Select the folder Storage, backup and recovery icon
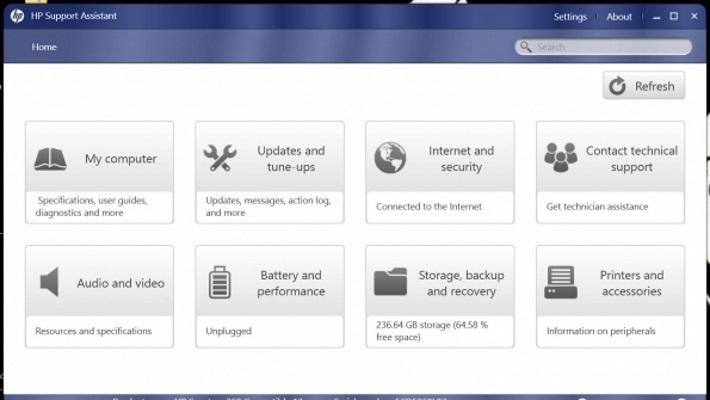 click(390, 282)
